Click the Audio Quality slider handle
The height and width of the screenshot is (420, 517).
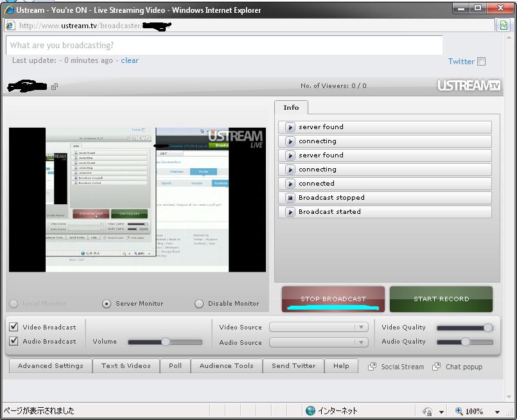[465, 342]
